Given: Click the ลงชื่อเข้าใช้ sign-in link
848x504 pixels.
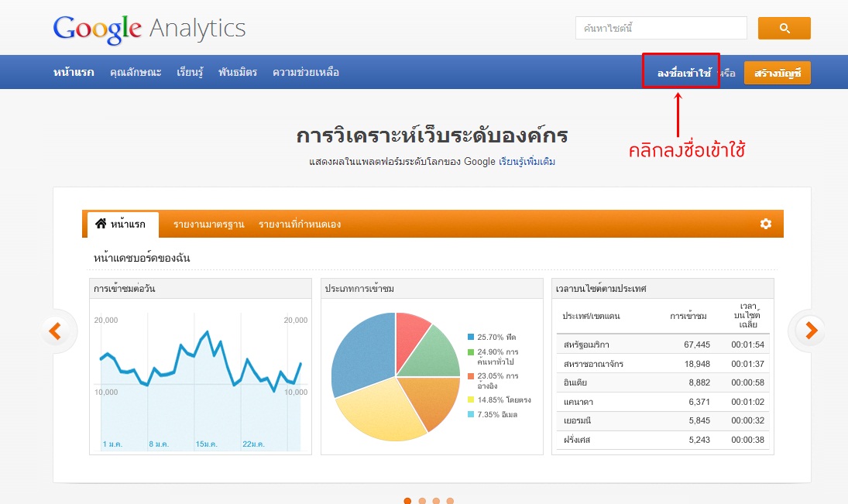Looking at the screenshot, I should (684, 73).
